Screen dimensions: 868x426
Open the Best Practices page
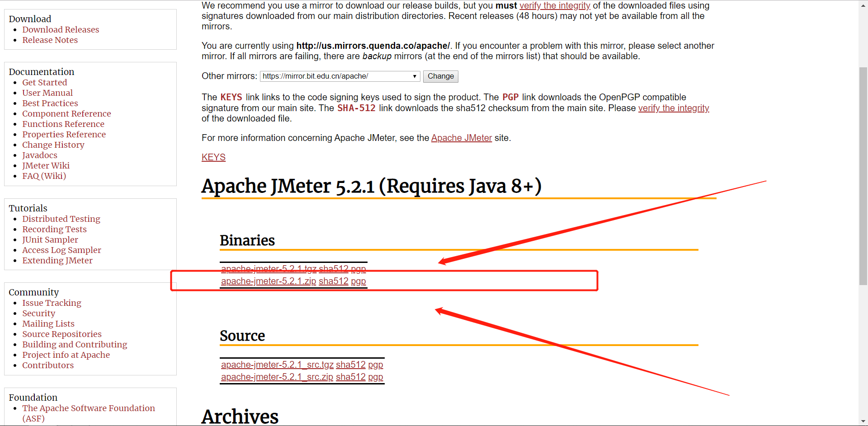pyautogui.click(x=50, y=103)
